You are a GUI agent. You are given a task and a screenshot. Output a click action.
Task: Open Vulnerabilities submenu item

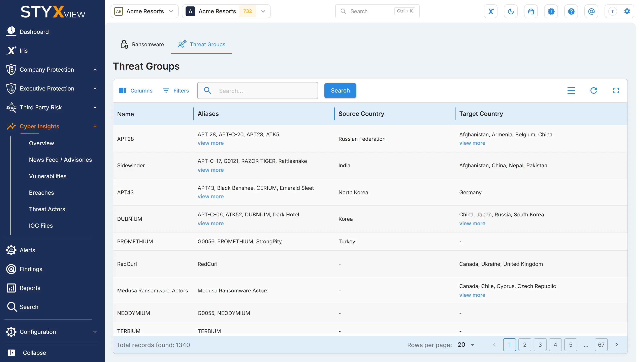[x=47, y=176]
